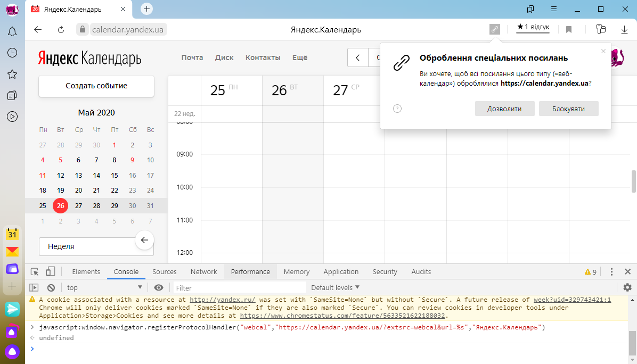Click the calendar grid vertical scrollbar
Image resolution: width=637 pixels, height=364 pixels.
633,181
